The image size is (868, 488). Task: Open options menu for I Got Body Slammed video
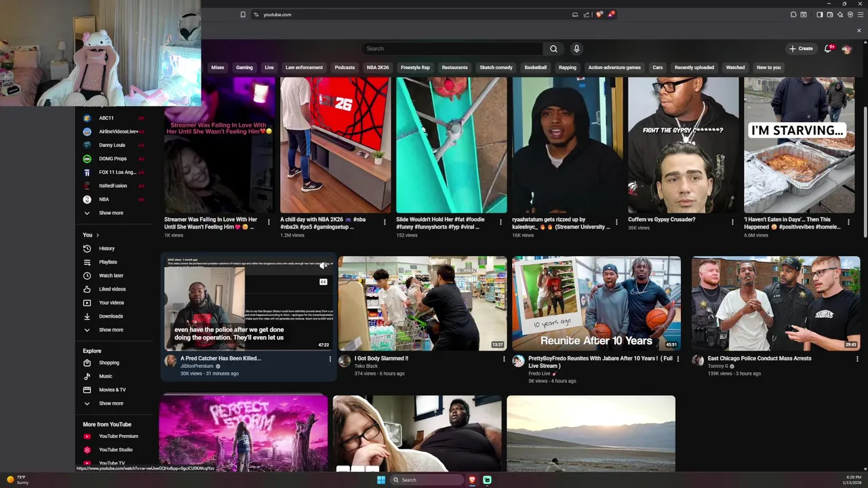[504, 359]
